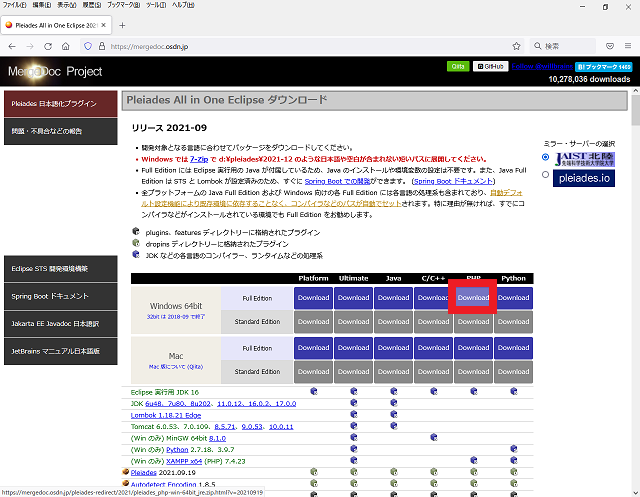Click the Pleiades 2021.09.19 icon in Platform column

click(x=313, y=472)
